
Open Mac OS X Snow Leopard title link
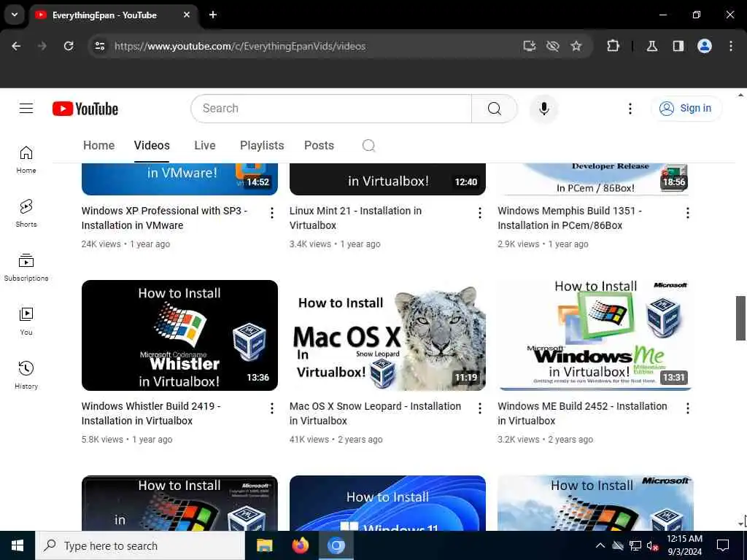(376, 413)
